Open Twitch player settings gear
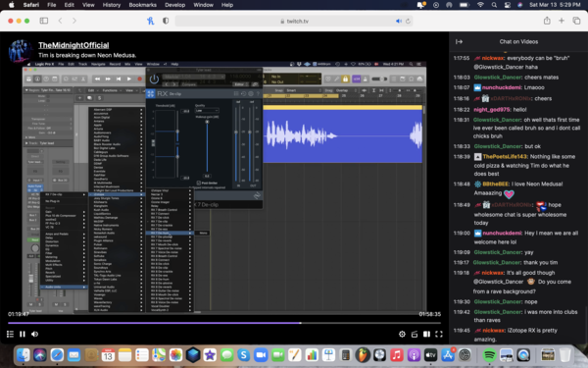This screenshot has width=588, height=368. coord(402,334)
